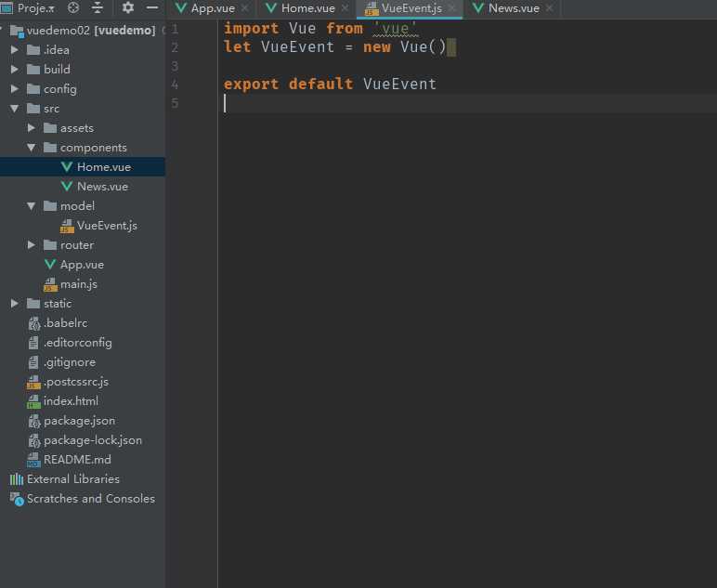
Task: Close the Home.vue tab
Action: tap(345, 8)
